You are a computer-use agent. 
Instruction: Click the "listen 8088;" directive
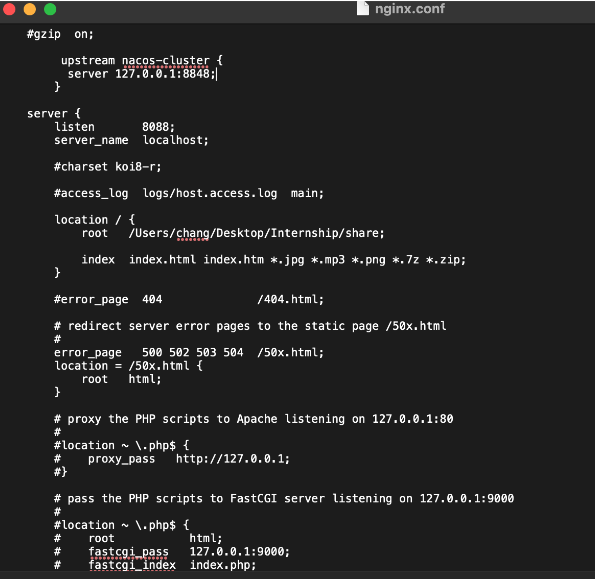[x=114, y=127]
